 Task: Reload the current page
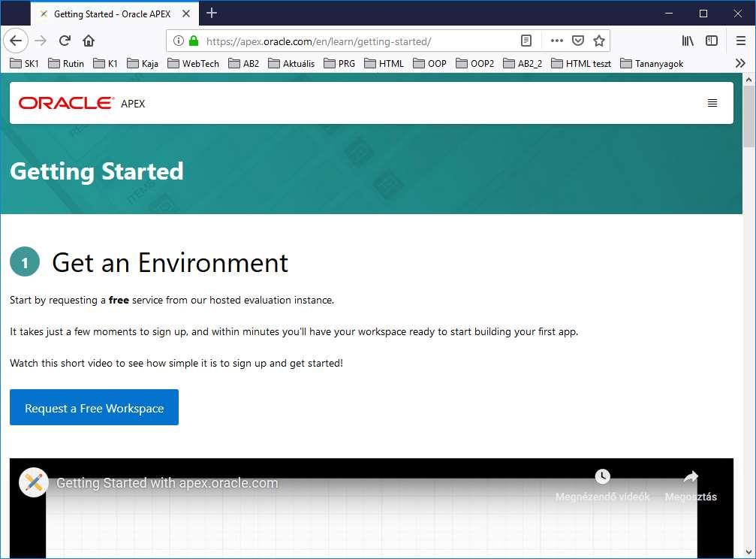(65, 41)
